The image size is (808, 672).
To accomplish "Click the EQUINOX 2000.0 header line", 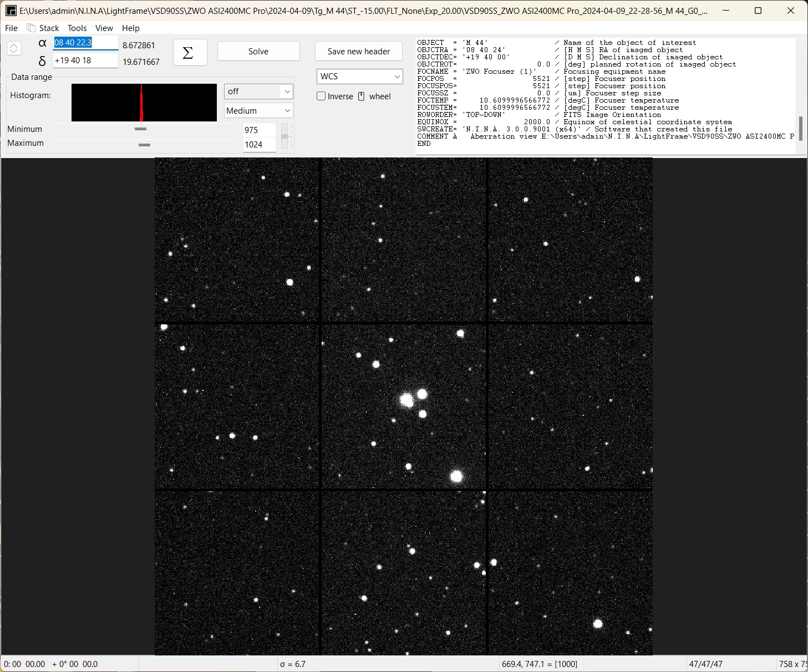I will pyautogui.click(x=575, y=122).
